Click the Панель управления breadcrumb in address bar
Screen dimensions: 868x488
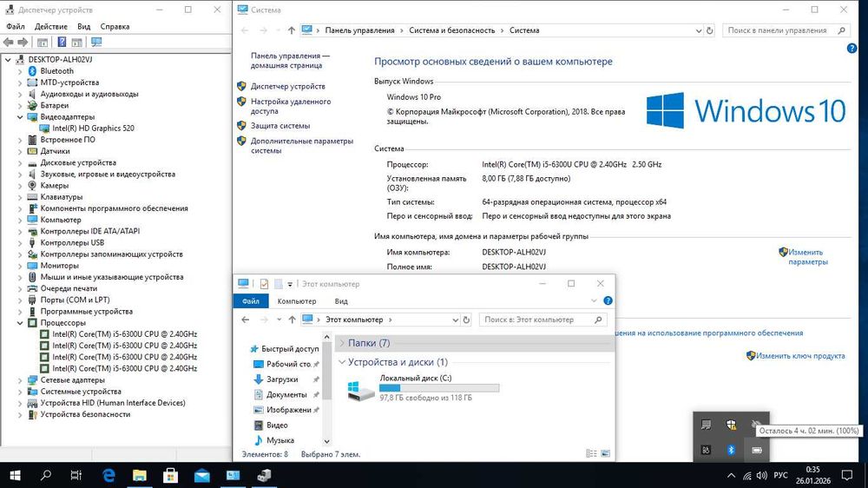[x=360, y=30]
